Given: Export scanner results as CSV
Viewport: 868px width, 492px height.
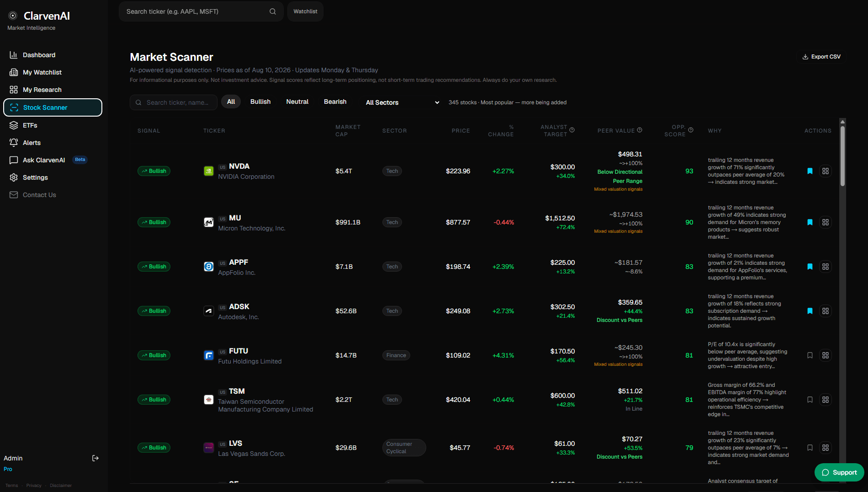Looking at the screenshot, I should [x=821, y=57].
